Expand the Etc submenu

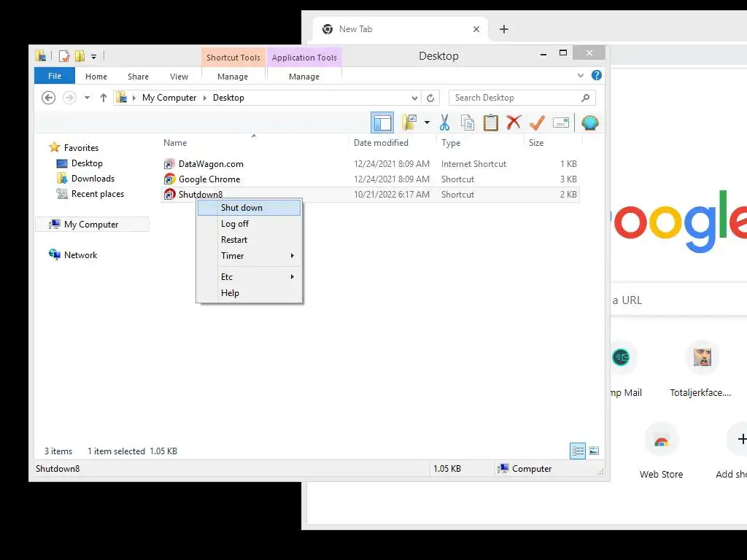tap(249, 276)
